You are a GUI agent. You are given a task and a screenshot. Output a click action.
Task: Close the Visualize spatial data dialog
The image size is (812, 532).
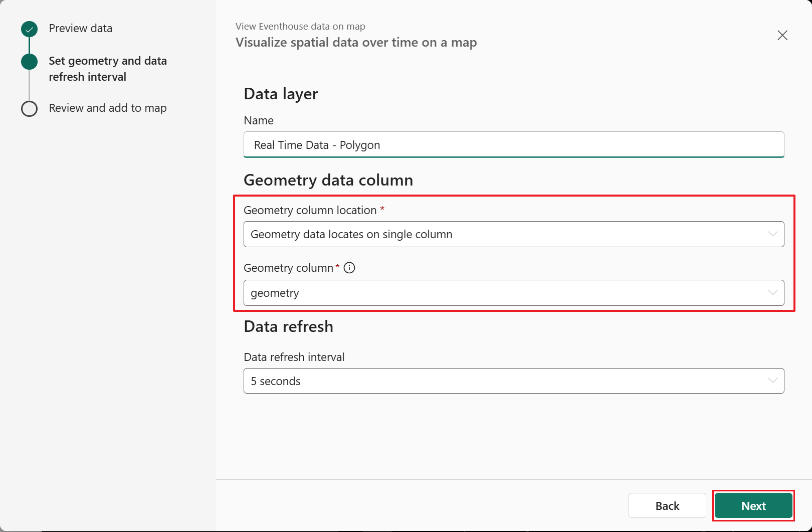pyautogui.click(x=782, y=35)
